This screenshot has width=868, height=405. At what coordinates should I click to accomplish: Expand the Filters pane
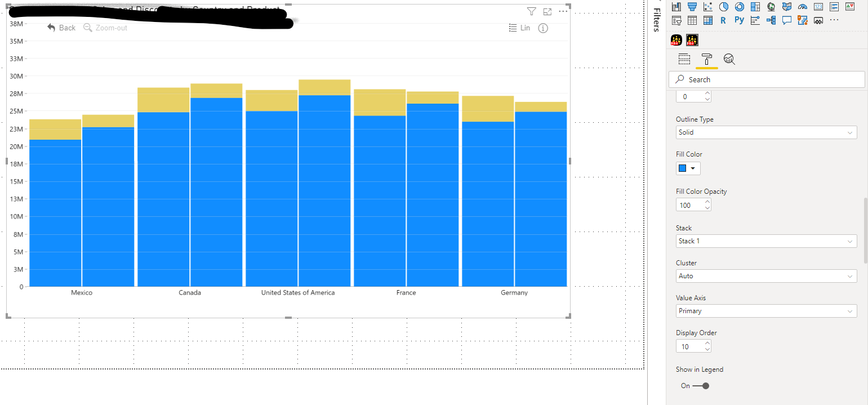click(x=656, y=19)
